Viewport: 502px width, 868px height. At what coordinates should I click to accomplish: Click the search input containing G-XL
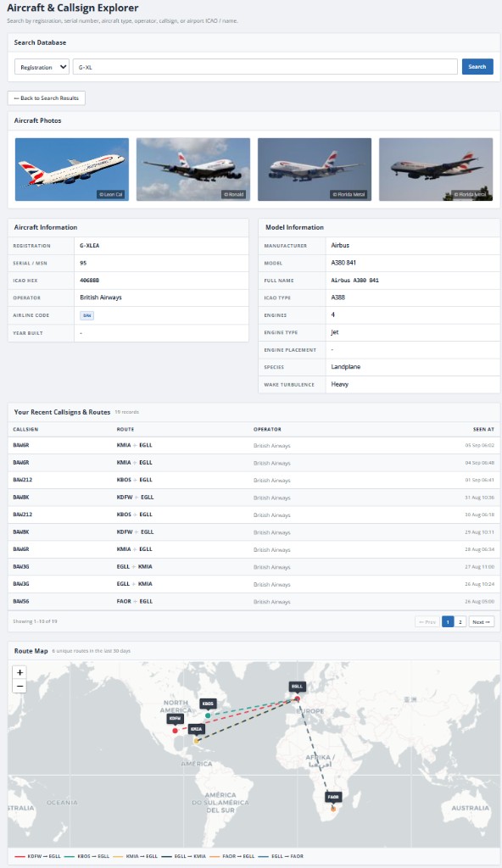[x=265, y=67]
